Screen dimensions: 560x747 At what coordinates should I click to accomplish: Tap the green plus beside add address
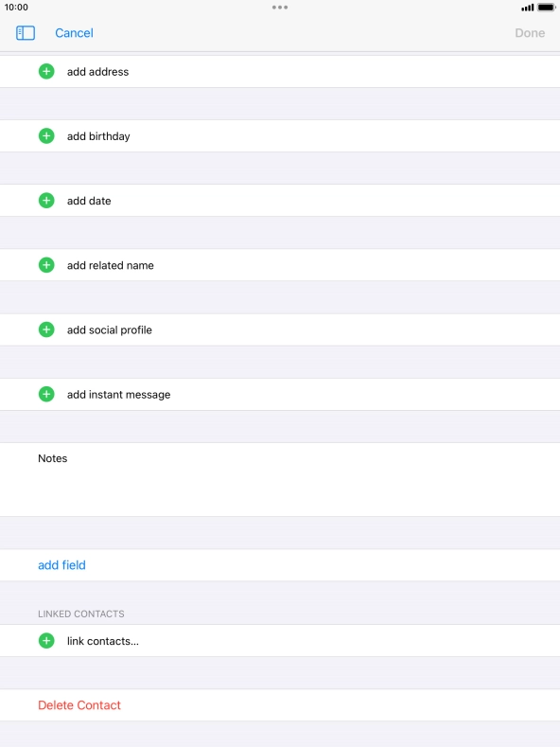46,71
